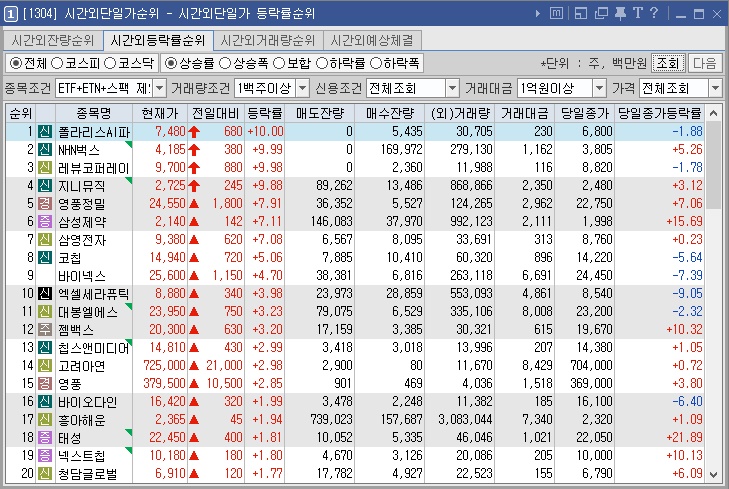
Task: Switch to the 시간외잔량순위 tab
Action: 53,40
